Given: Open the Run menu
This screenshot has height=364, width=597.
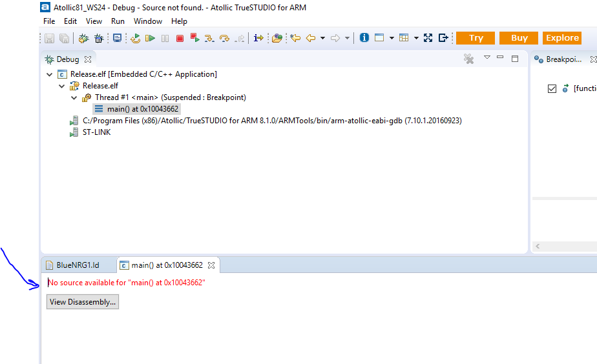Looking at the screenshot, I should (x=118, y=21).
